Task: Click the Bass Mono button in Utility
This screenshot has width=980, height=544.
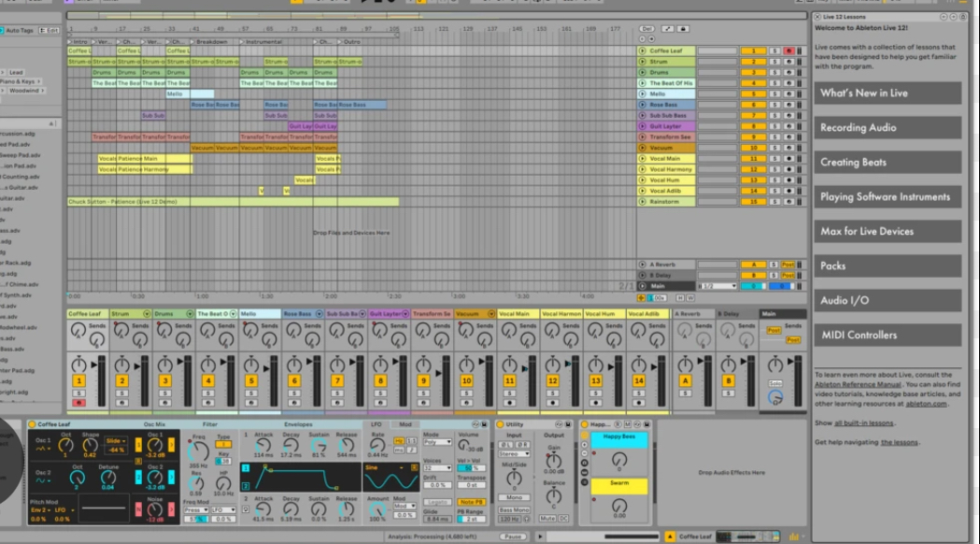Action: point(514,510)
